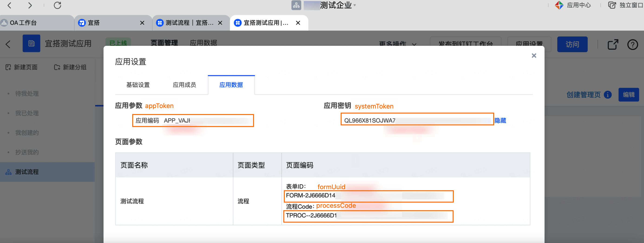The width and height of the screenshot is (644, 243).
Task: Click the info icon beside 创建管理页
Action: [608, 95]
